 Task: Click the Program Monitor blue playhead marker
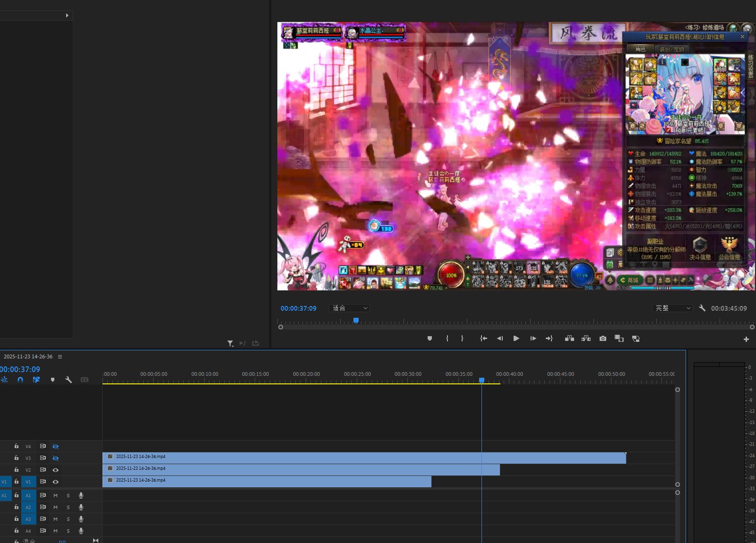point(356,321)
